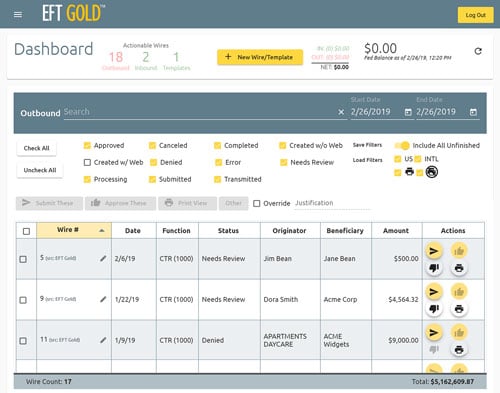The height and width of the screenshot is (393, 500).
Task: Open the End Date calendar picker
Action: (x=473, y=112)
